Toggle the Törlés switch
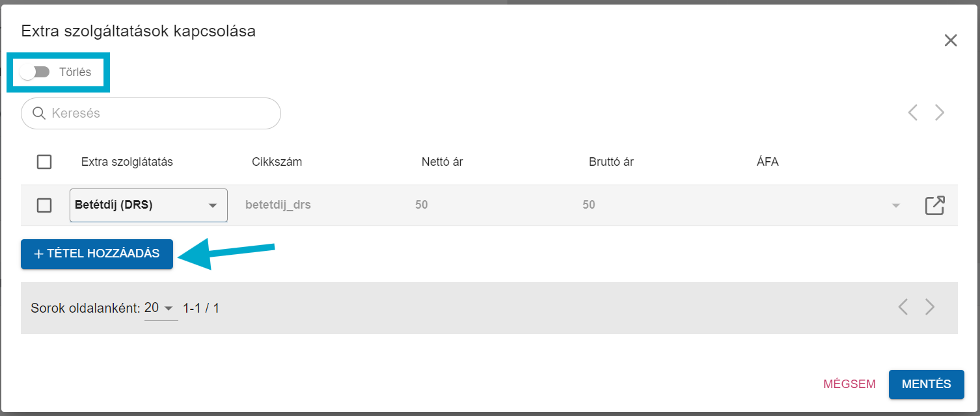The image size is (980, 416). tap(34, 72)
